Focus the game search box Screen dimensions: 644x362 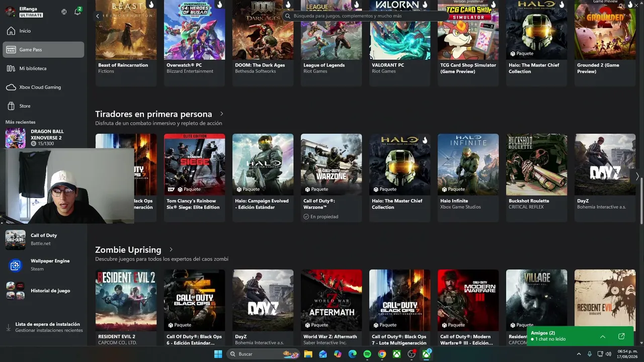[365, 16]
